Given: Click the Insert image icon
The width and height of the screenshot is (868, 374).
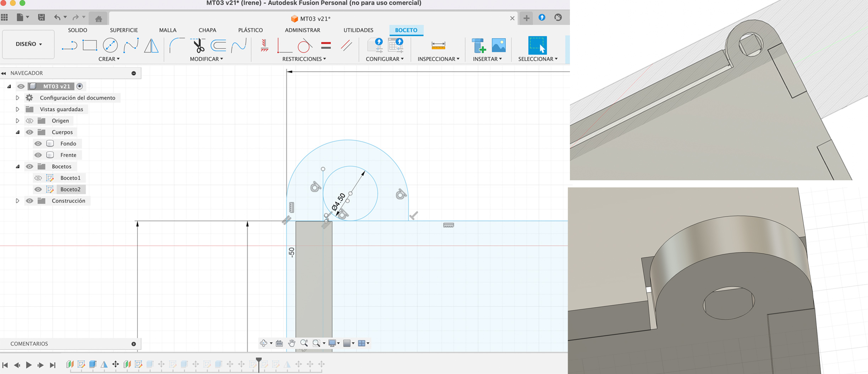Looking at the screenshot, I should (x=499, y=45).
